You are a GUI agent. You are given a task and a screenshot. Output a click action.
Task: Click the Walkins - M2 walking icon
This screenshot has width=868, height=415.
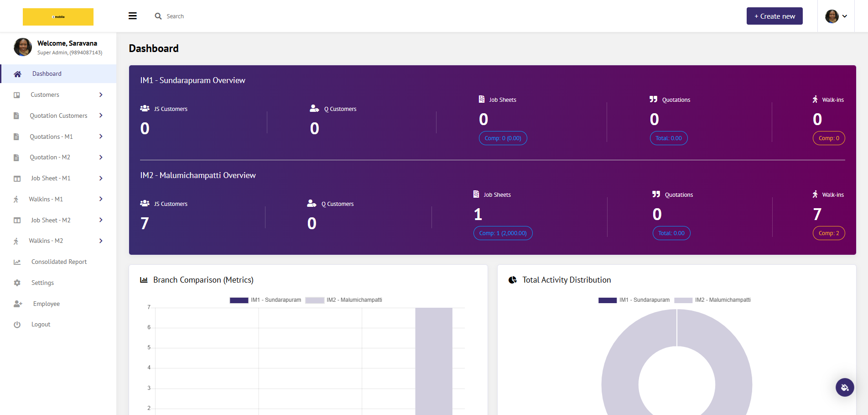16,241
